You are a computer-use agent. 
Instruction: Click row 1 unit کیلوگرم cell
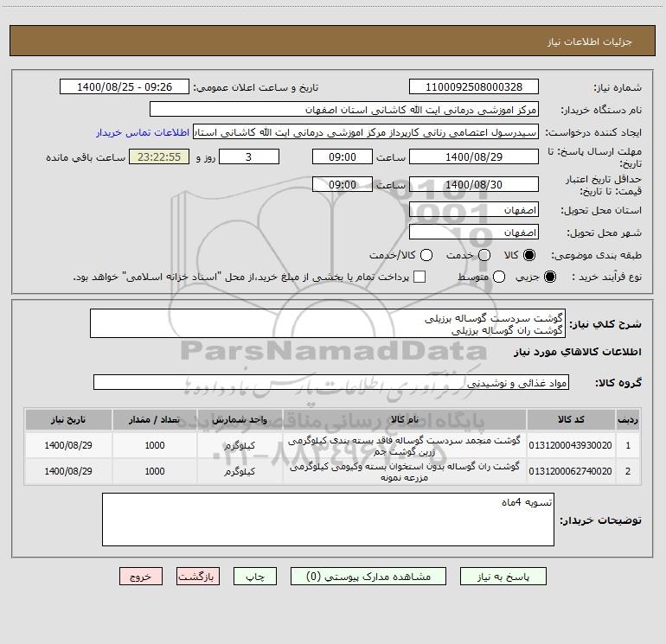coord(240,445)
